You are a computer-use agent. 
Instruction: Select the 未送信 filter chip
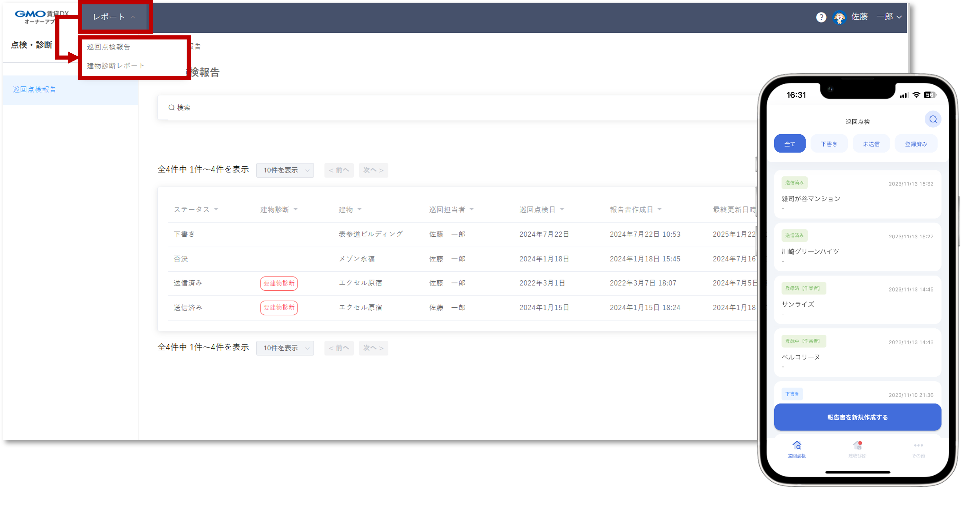point(871,144)
